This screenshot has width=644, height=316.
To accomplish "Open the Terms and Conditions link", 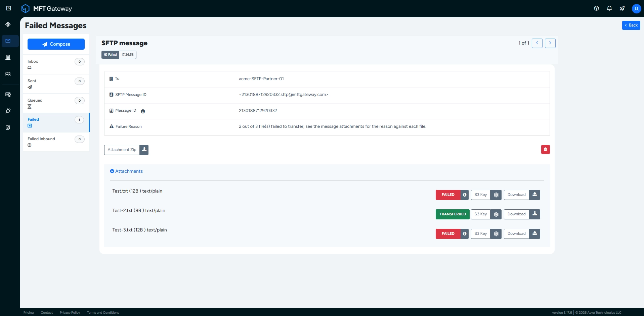I will tap(103, 313).
